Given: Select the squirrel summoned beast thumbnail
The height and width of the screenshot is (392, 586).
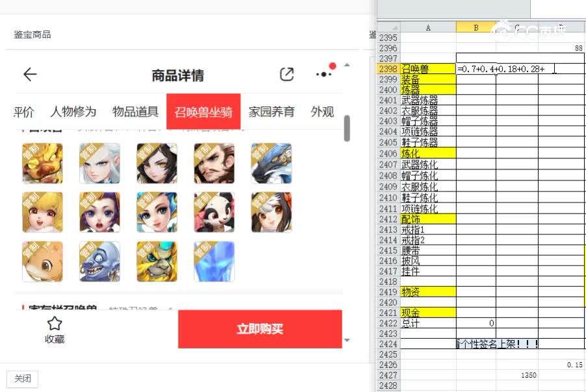Looking at the screenshot, I should (x=42, y=262).
